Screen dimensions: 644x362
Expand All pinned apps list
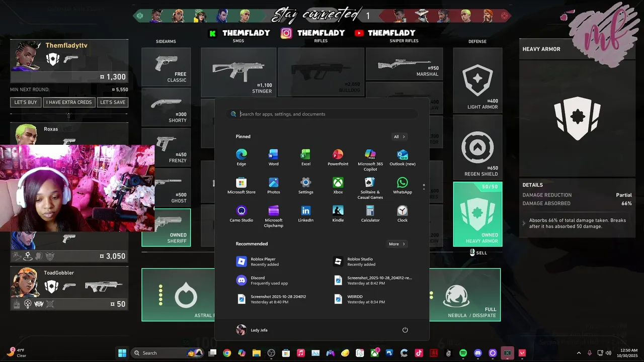(399, 137)
